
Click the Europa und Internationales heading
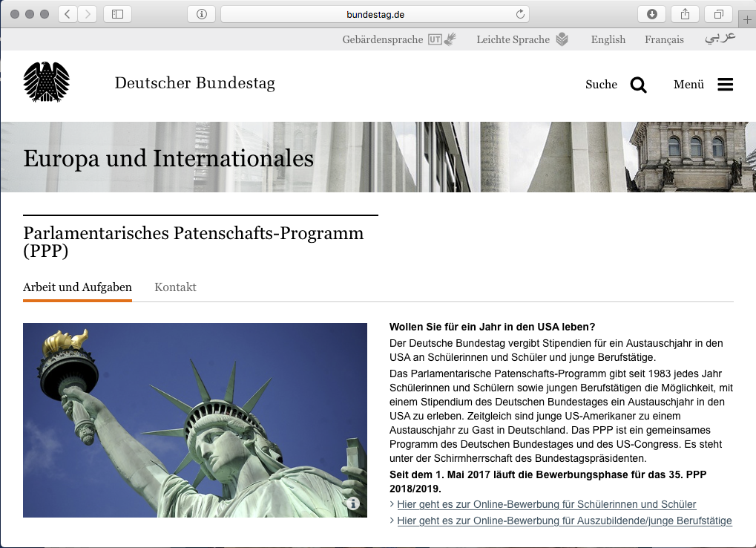coord(168,159)
